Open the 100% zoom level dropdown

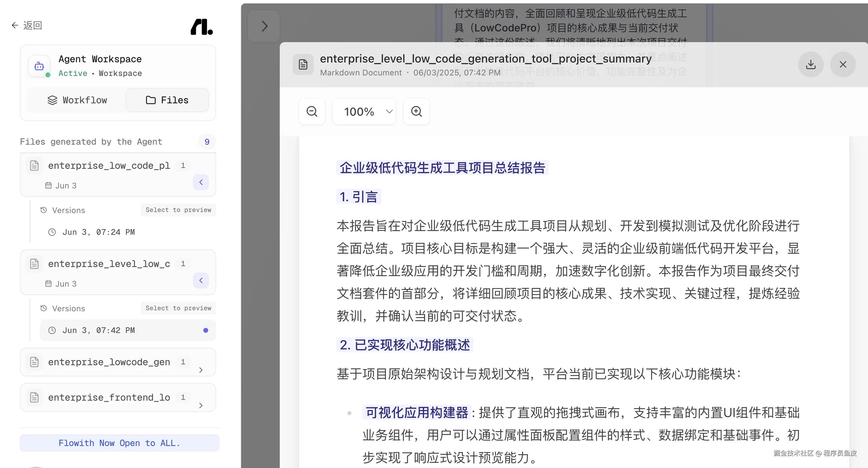[364, 111]
